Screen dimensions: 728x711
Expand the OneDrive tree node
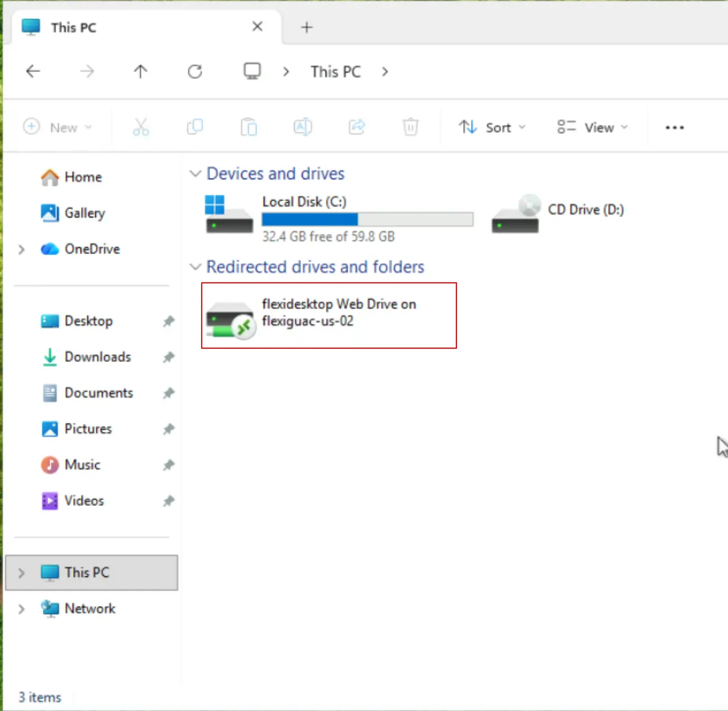(21, 249)
